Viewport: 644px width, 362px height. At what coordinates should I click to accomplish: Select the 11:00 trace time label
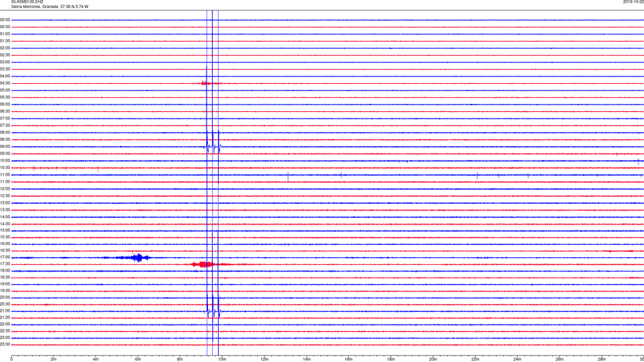pyautogui.click(x=5, y=175)
